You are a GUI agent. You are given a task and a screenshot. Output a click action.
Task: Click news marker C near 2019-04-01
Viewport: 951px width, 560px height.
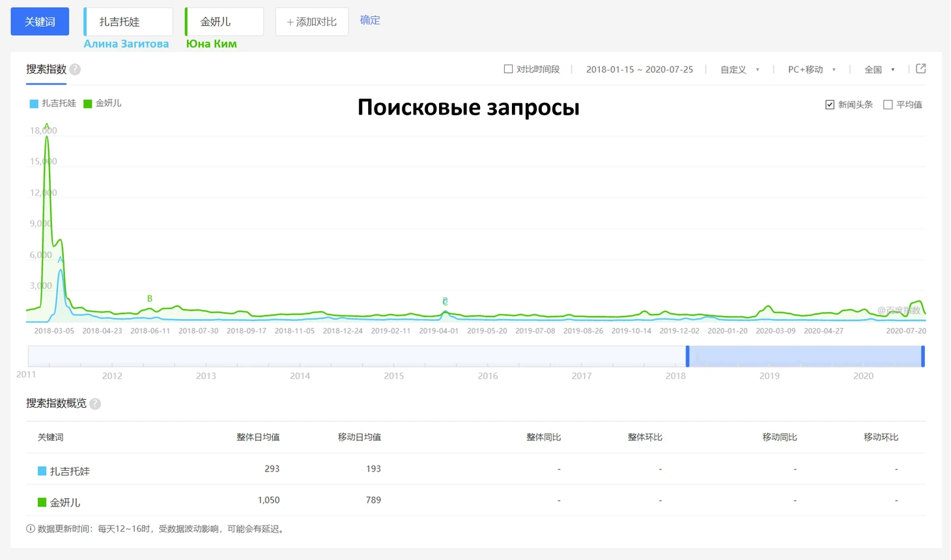click(445, 301)
